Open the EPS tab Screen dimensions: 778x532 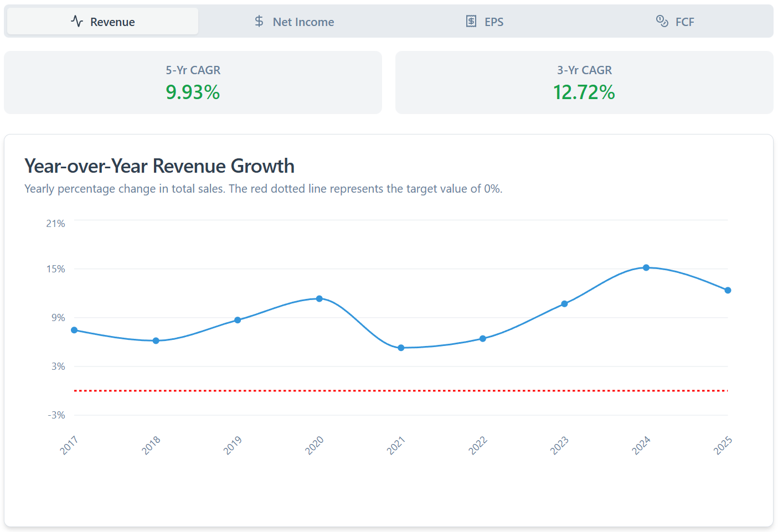[x=485, y=22]
